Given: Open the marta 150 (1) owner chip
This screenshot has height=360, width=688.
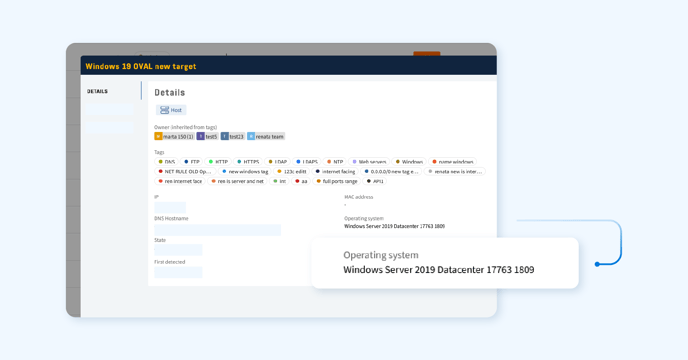Looking at the screenshot, I should (174, 137).
